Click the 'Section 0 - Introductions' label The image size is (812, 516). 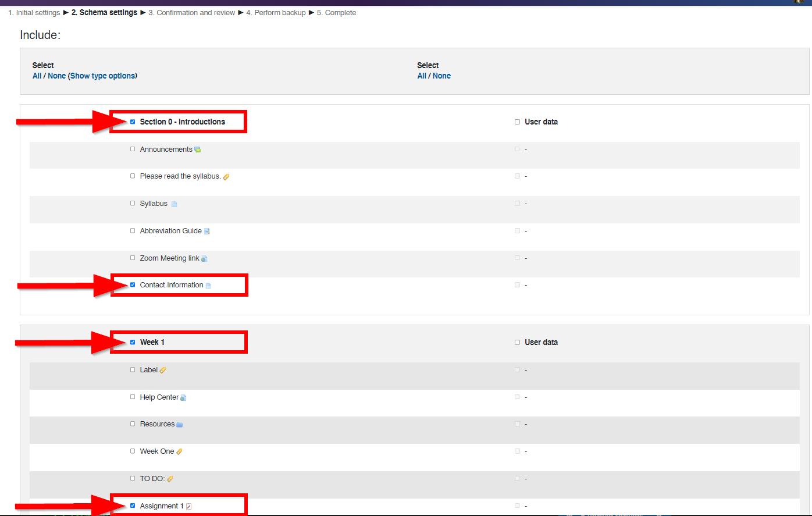[x=183, y=122]
